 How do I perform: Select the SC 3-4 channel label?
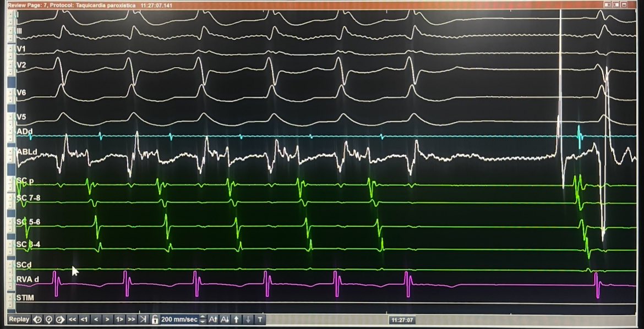[x=28, y=245]
